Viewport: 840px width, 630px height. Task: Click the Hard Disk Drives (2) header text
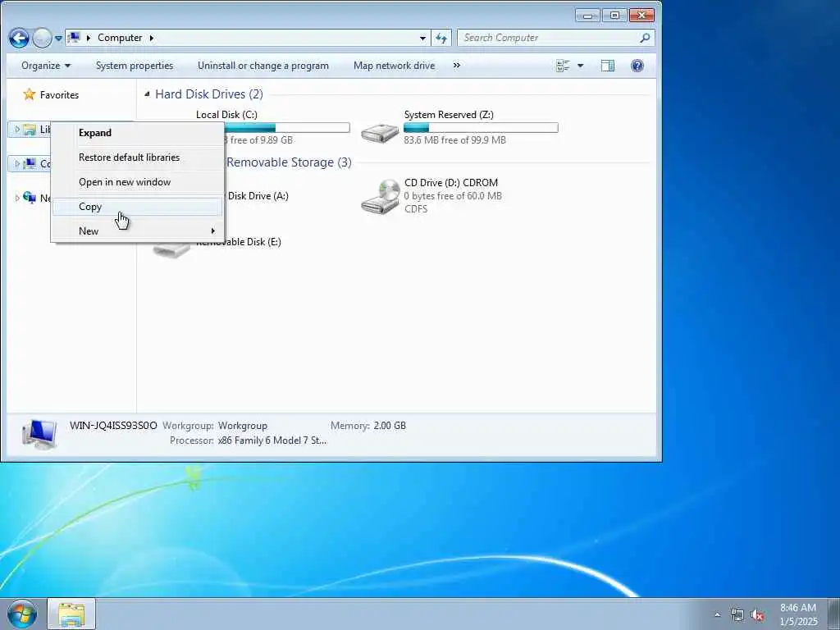point(209,94)
